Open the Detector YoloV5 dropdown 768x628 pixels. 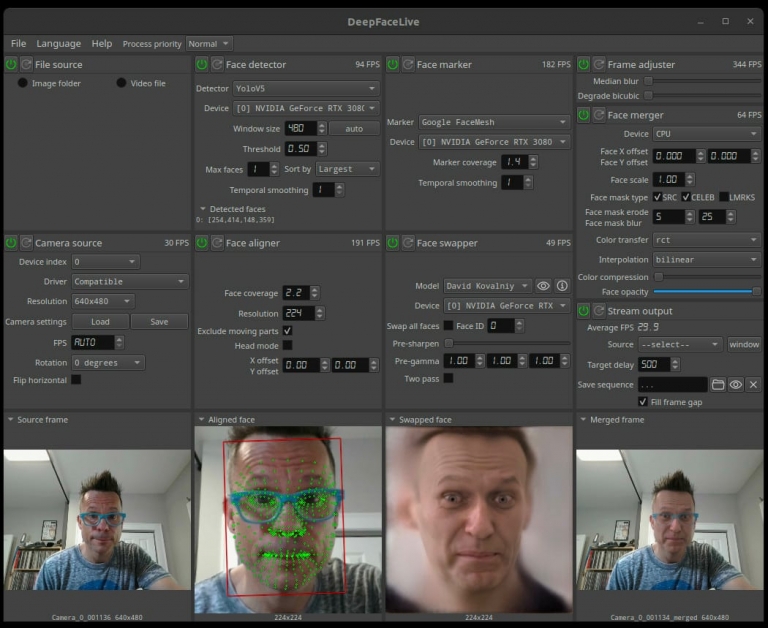tap(305, 88)
